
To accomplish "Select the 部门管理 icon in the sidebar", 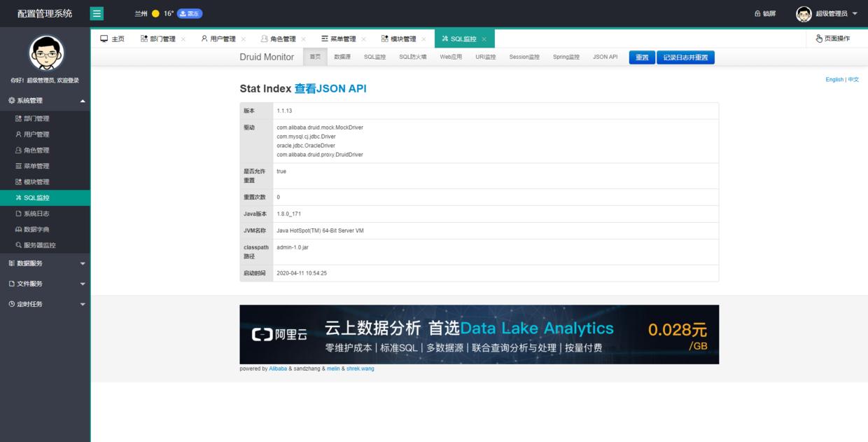I will (x=18, y=118).
